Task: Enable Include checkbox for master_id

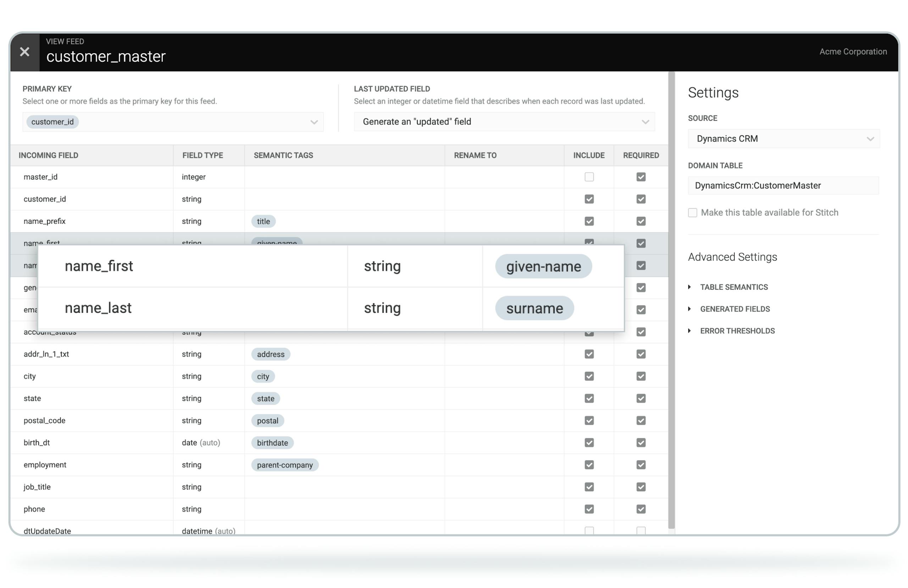Action: (589, 177)
